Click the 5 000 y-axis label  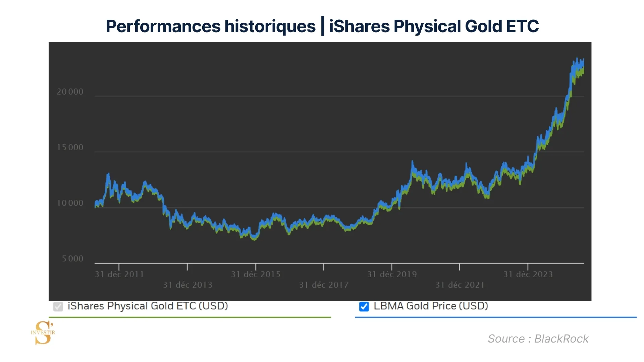click(72, 259)
